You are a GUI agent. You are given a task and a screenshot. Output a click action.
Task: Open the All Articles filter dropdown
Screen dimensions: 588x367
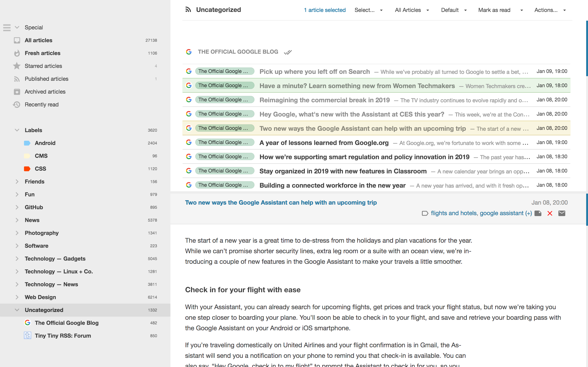[412, 10]
